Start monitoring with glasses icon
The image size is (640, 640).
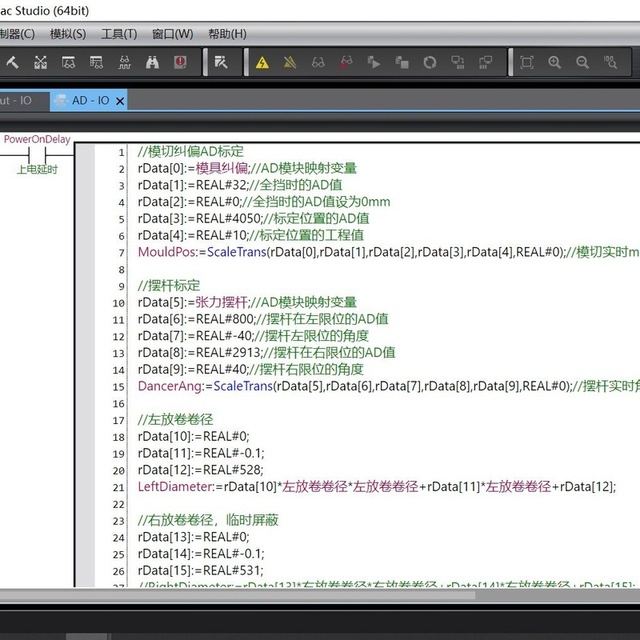[x=318, y=62]
